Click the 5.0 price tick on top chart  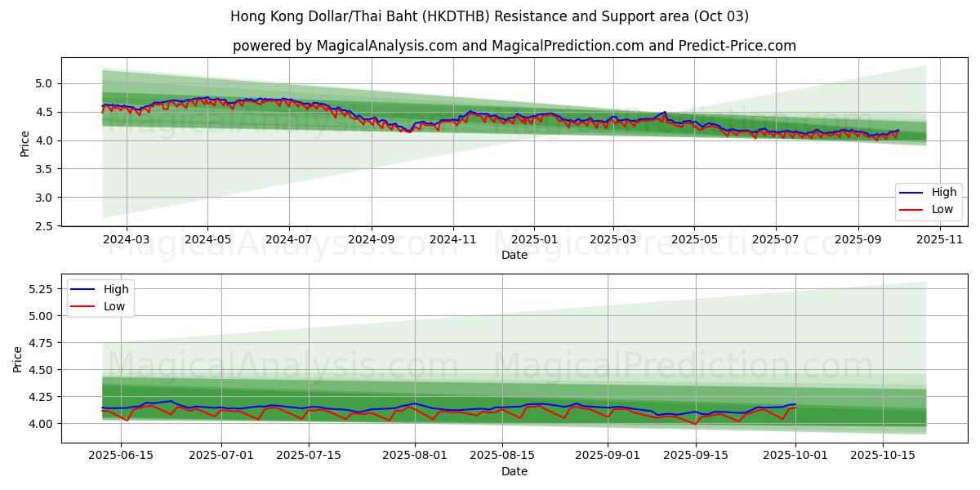(44, 83)
